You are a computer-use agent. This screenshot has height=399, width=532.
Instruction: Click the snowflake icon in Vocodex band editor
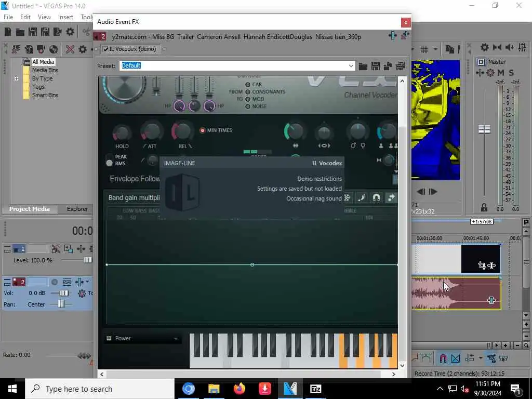(x=347, y=197)
